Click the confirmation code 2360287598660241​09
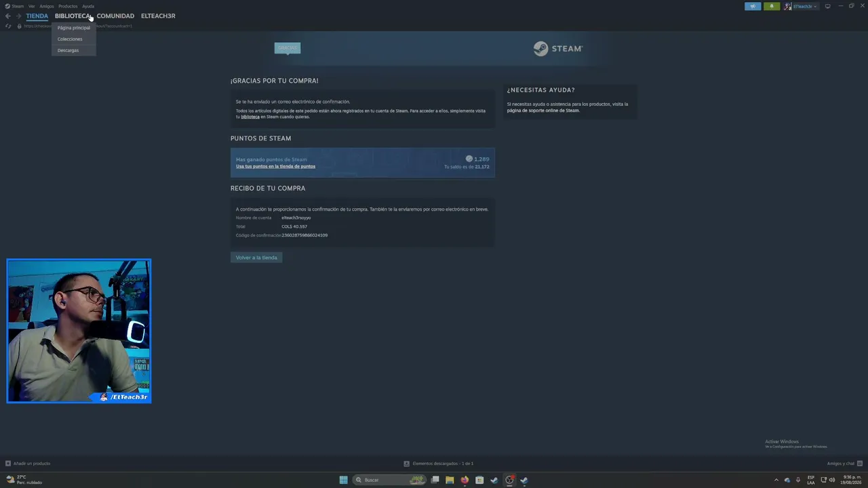Viewport: 868px width, 488px height. (x=304, y=235)
